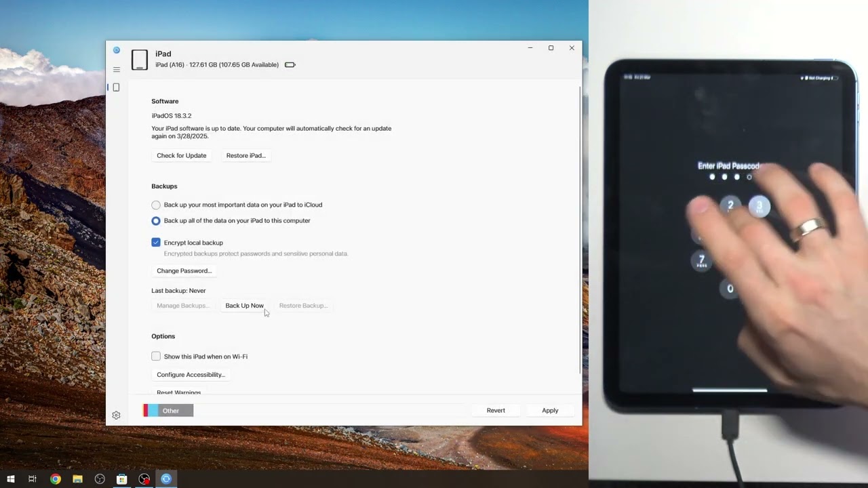Click the Last backup: Never text
Viewport: 868px width, 488px height.
tap(178, 291)
